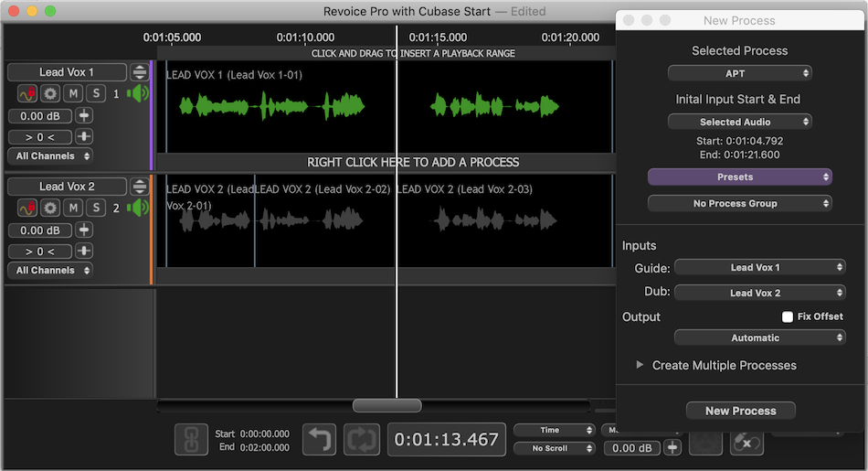868x471 pixels.
Task: Click the horizontal timeline scrollbar thumb
Action: pyautogui.click(x=386, y=405)
